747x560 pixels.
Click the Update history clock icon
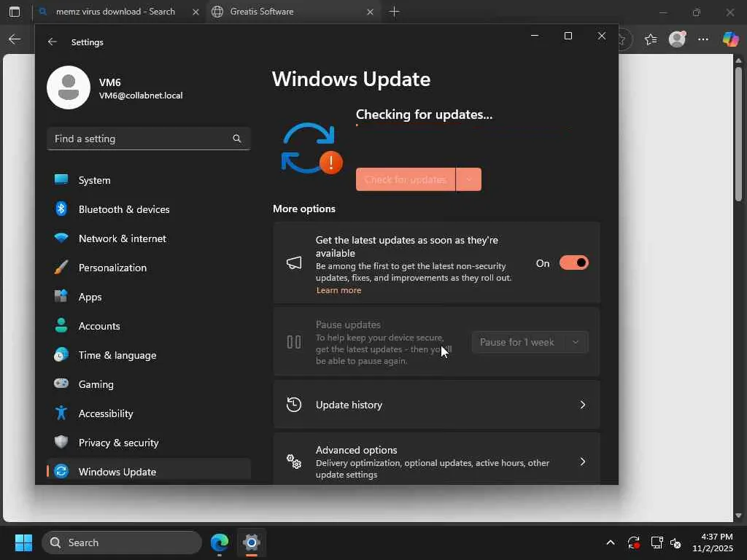coord(294,404)
